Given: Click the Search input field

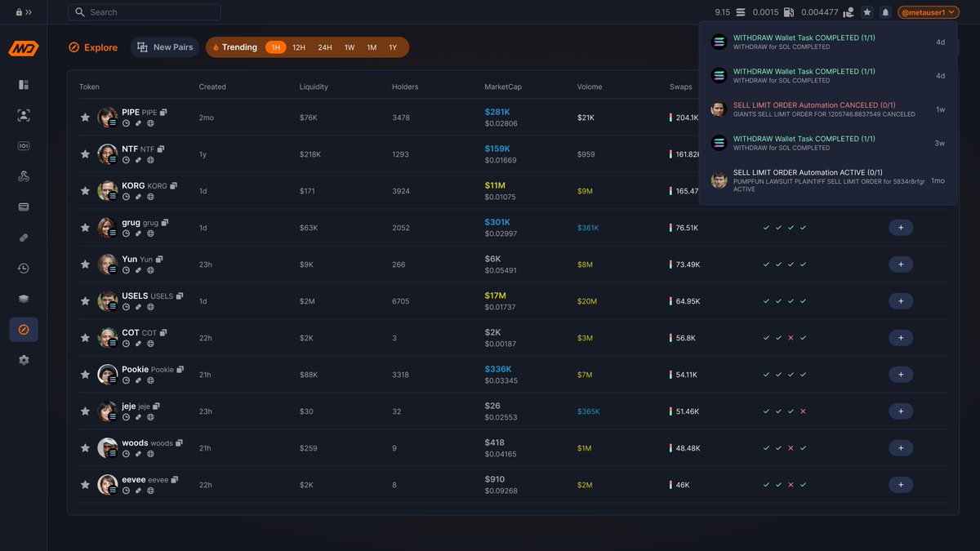Looking at the screenshot, I should click(145, 12).
